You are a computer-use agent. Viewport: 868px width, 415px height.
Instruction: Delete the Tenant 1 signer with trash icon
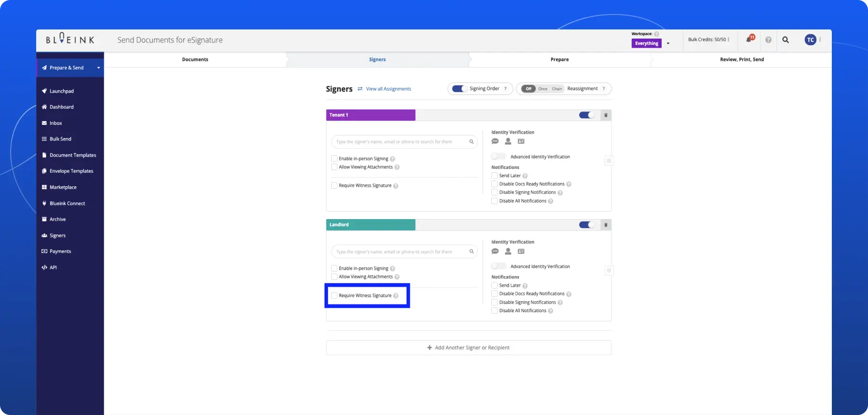[606, 115]
